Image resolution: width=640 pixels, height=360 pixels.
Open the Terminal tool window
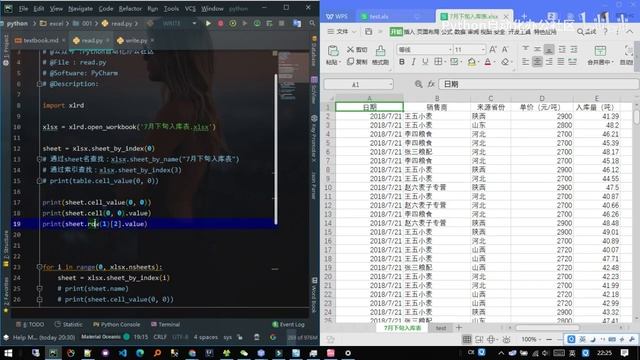[165, 324]
